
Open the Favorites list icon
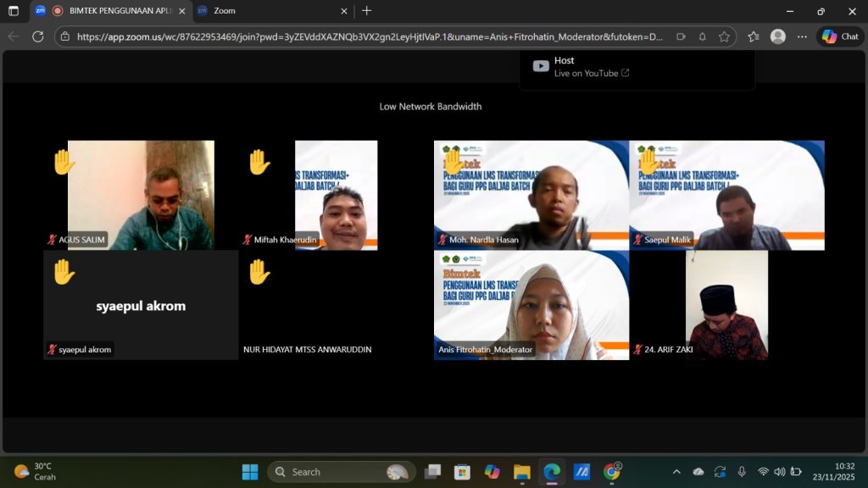tap(753, 36)
